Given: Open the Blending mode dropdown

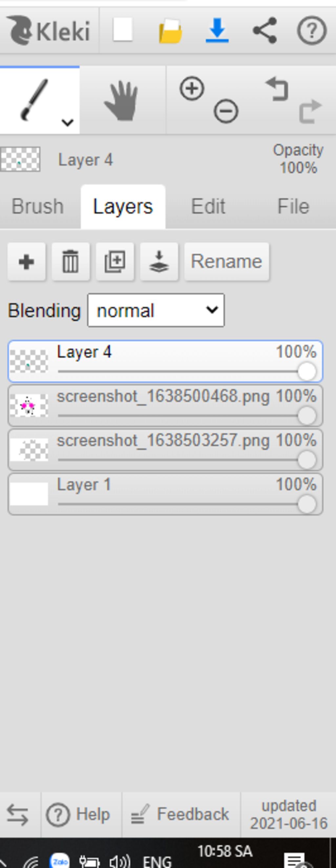Looking at the screenshot, I should pos(156,310).
